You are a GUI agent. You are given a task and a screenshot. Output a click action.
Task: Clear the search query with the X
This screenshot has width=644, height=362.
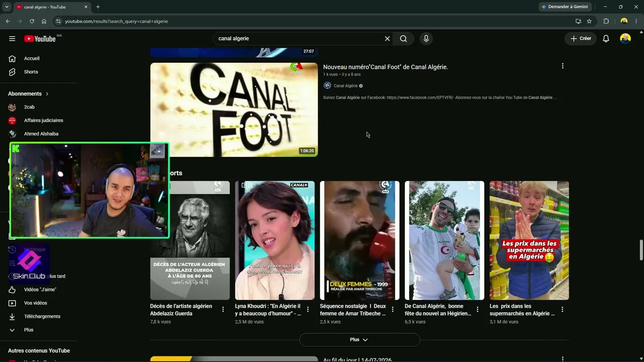click(x=387, y=39)
